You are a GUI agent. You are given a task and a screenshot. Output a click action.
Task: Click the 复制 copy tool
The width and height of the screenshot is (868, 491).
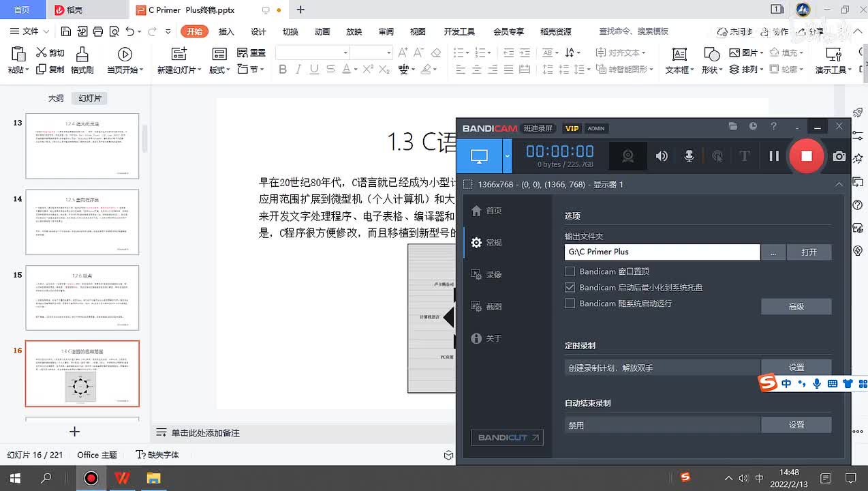50,70
